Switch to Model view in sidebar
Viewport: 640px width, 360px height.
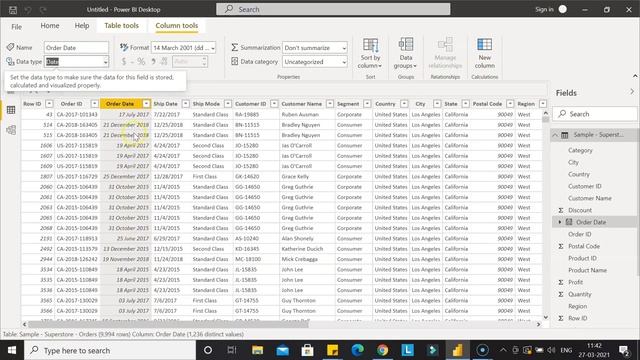point(11,130)
